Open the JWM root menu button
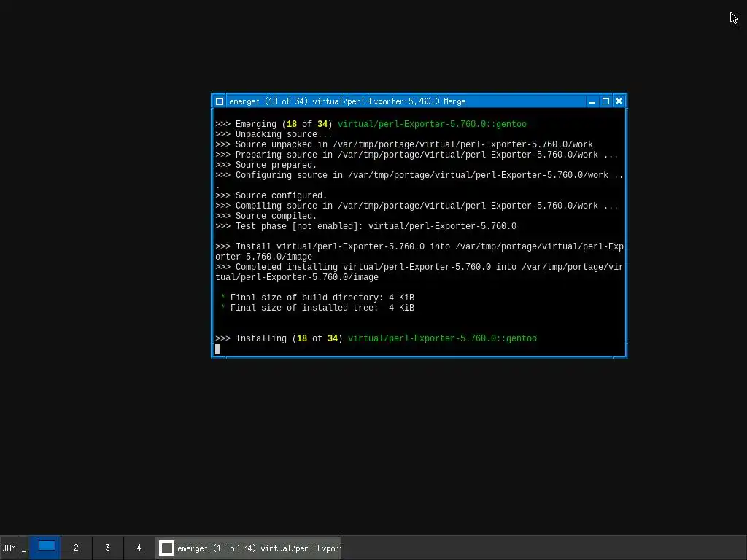 tap(9, 548)
